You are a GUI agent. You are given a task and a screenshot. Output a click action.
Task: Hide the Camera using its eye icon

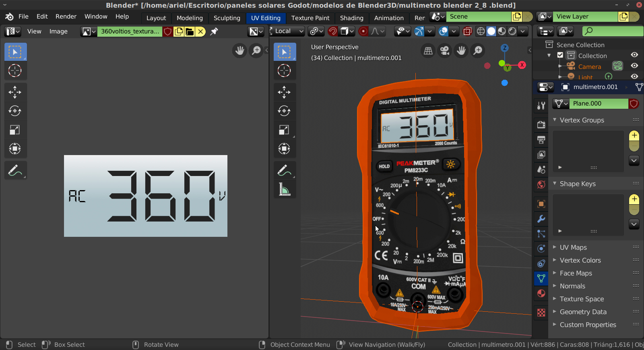(635, 66)
